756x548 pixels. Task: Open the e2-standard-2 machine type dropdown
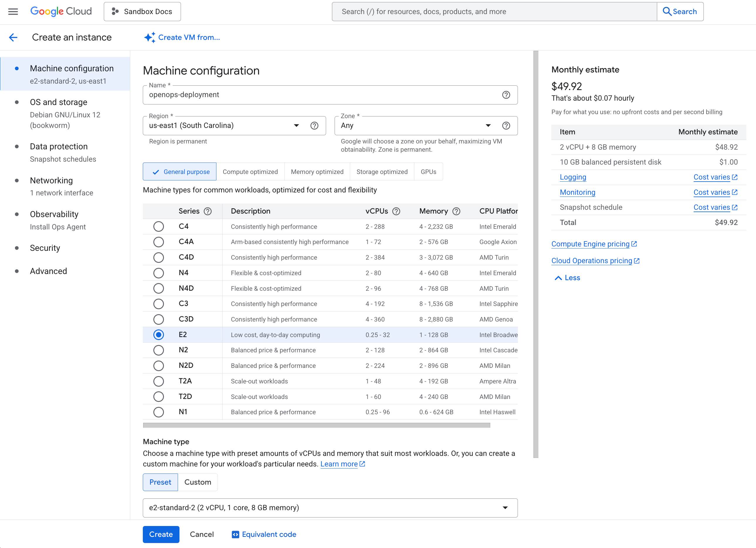click(506, 508)
